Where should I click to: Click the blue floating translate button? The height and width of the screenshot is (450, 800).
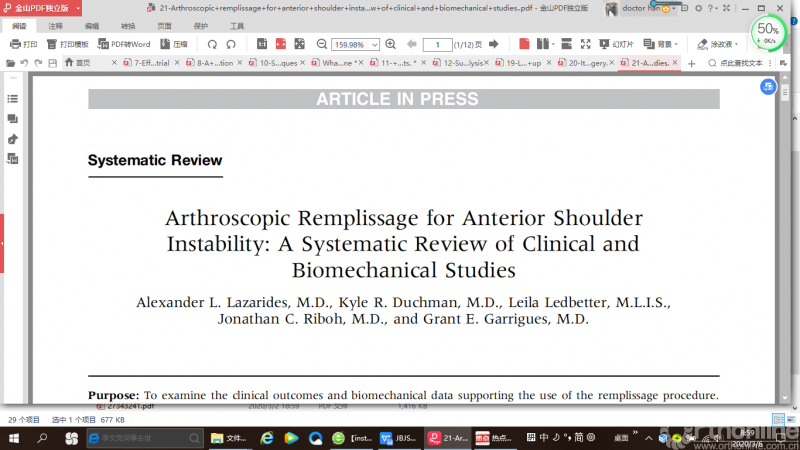tap(766, 87)
